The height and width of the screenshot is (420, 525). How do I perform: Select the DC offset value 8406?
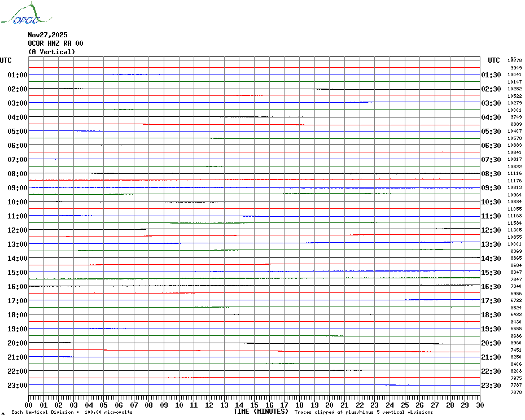click(516, 364)
